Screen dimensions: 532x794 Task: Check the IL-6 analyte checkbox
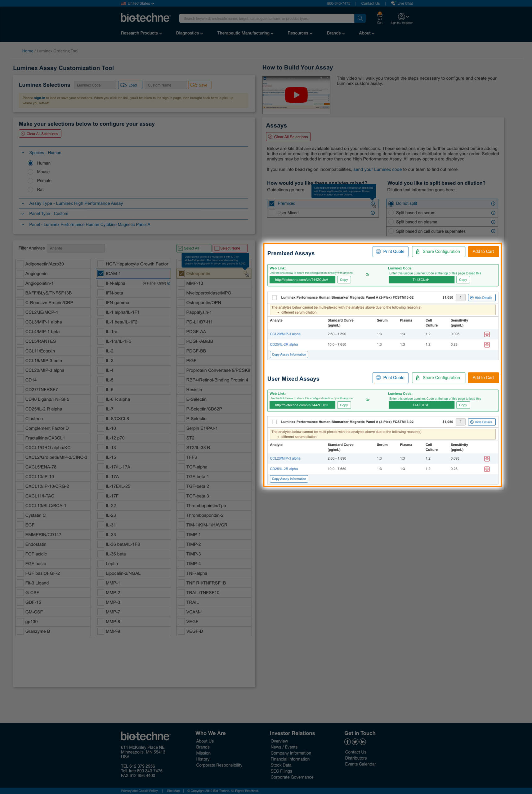coord(101,389)
